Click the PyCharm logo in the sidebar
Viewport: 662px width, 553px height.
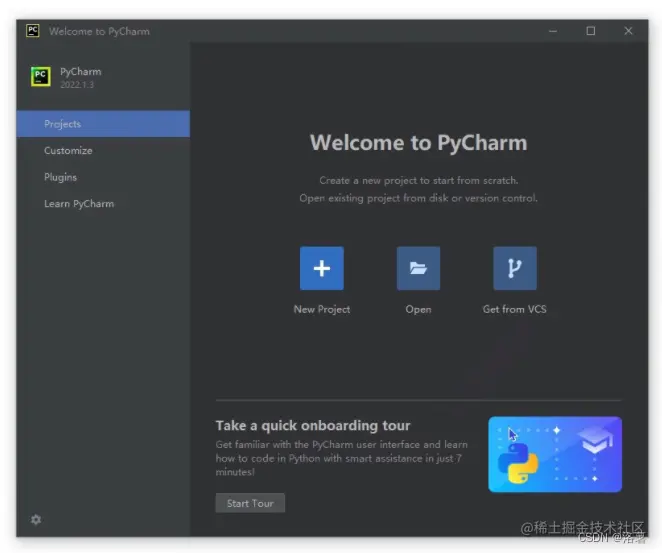click(x=41, y=76)
